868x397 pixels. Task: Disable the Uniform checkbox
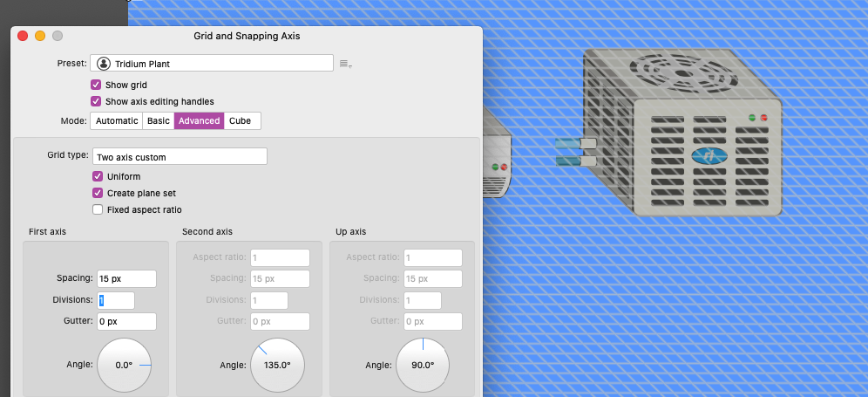click(x=98, y=176)
